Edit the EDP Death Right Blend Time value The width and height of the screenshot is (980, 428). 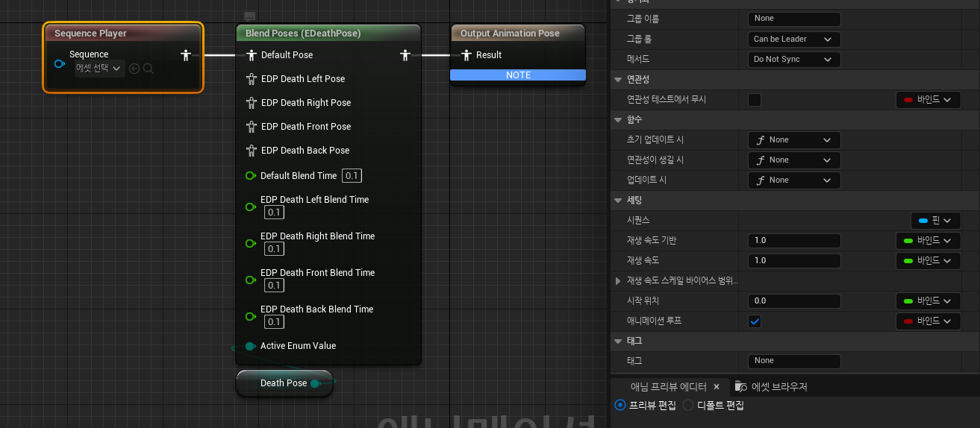click(274, 249)
